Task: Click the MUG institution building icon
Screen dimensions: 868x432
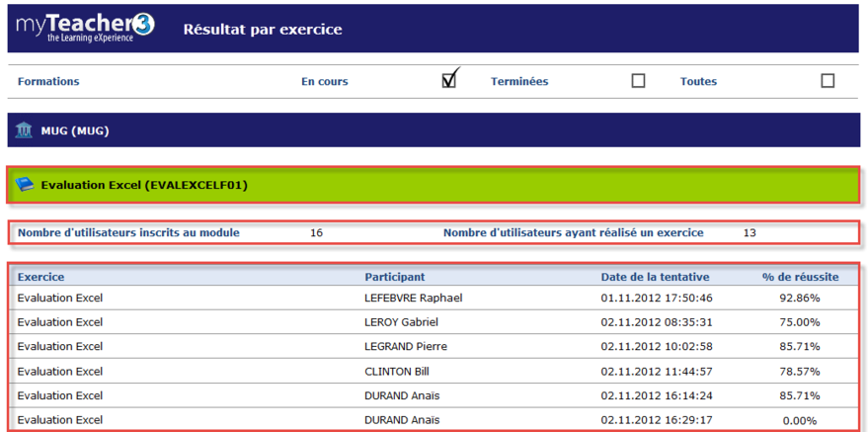Action: tap(25, 130)
